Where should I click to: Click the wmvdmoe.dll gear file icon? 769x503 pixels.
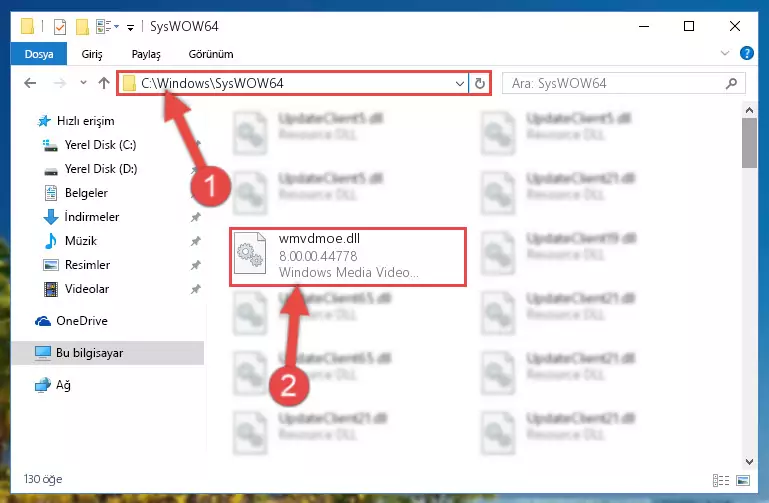tap(250, 254)
